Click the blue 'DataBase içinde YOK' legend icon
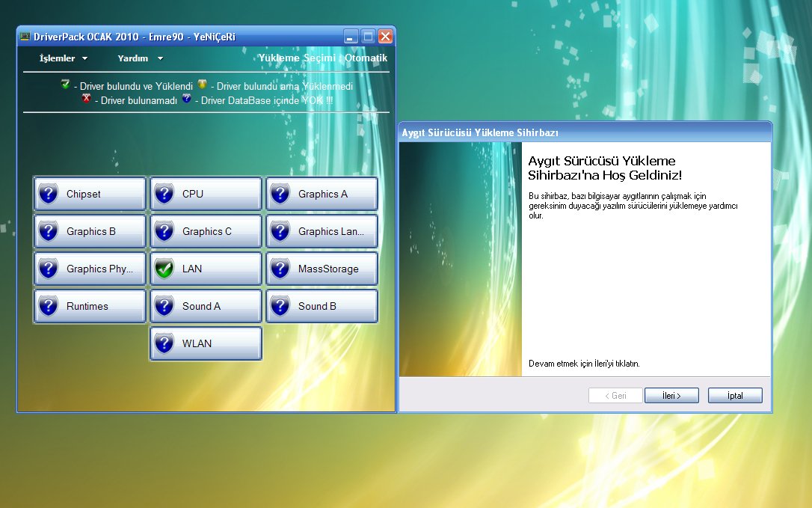Image resolution: width=812 pixels, height=508 pixels. pos(186,98)
